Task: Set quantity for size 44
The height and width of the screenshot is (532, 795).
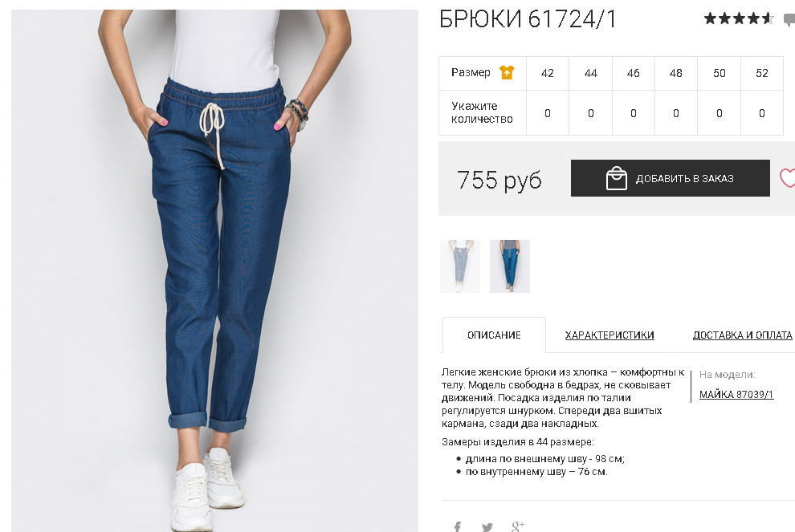Action: (591, 113)
